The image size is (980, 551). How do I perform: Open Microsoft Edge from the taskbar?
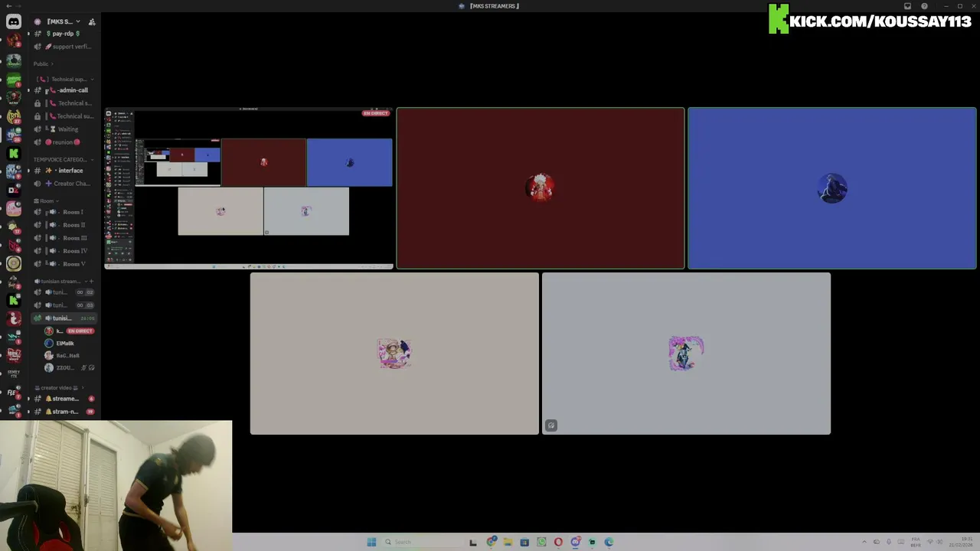tap(609, 542)
